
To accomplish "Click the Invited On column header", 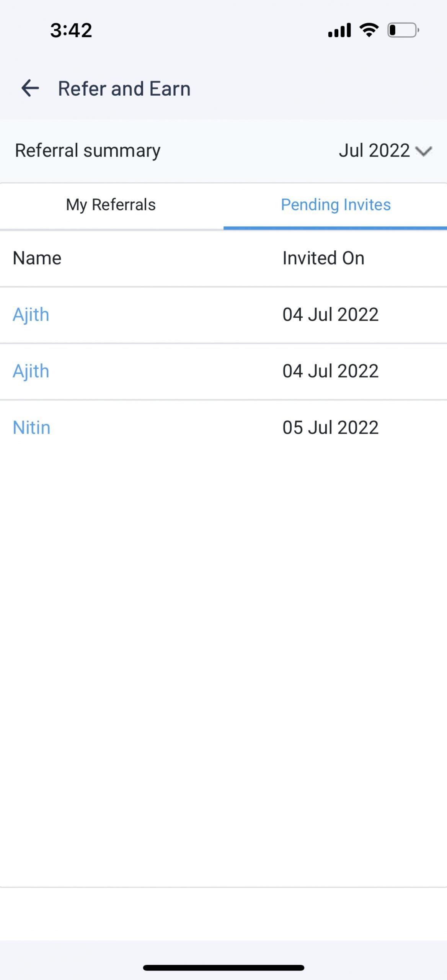I will [323, 258].
